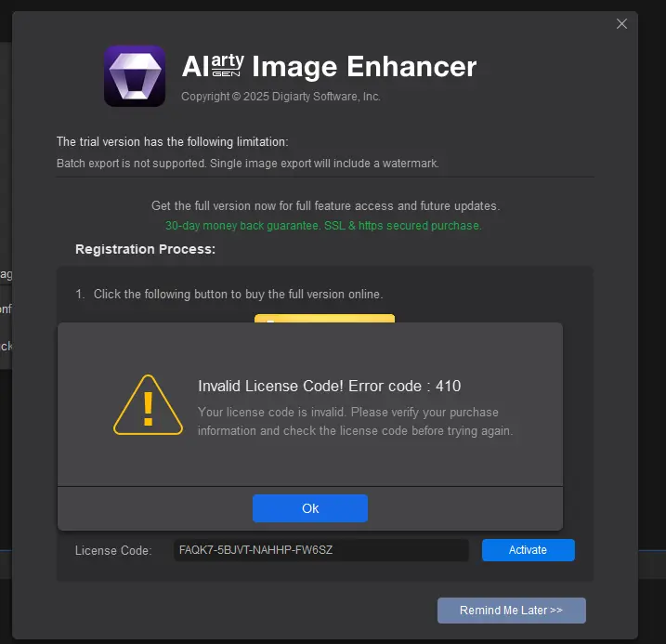Click the yellow buy button's visible top edge
Screen dimensions: 666x644
coord(324,318)
